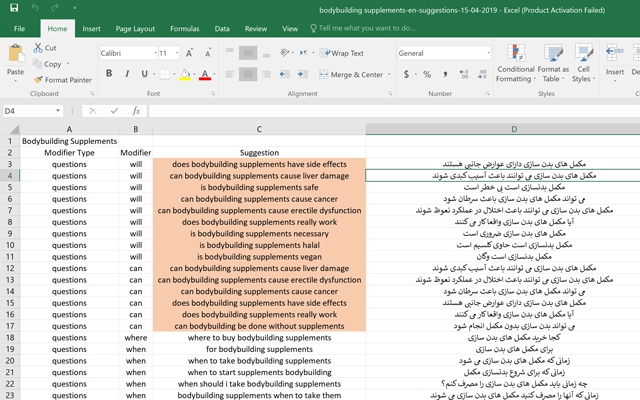The width and height of the screenshot is (640, 400).
Task: Apply the yellow Fill Color
Action: [185, 74]
